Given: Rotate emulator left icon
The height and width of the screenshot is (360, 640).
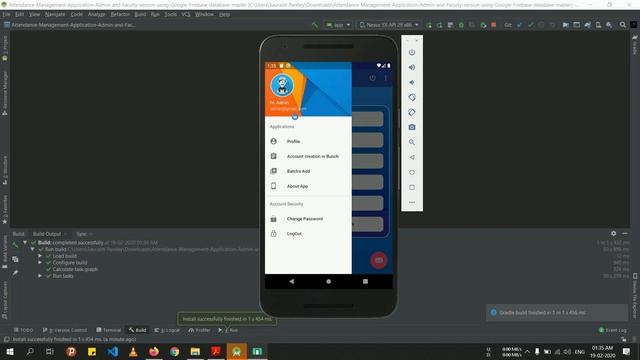Looking at the screenshot, I should coord(412,97).
